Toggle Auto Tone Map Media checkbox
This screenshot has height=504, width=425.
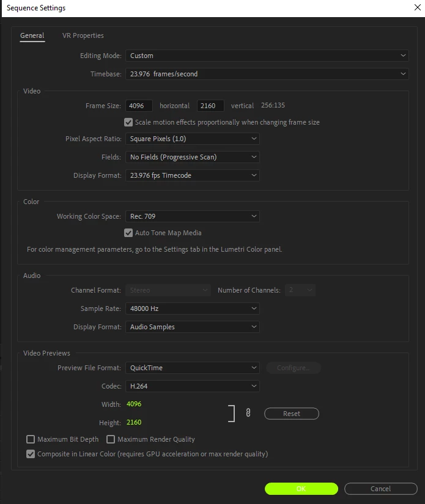coord(128,233)
